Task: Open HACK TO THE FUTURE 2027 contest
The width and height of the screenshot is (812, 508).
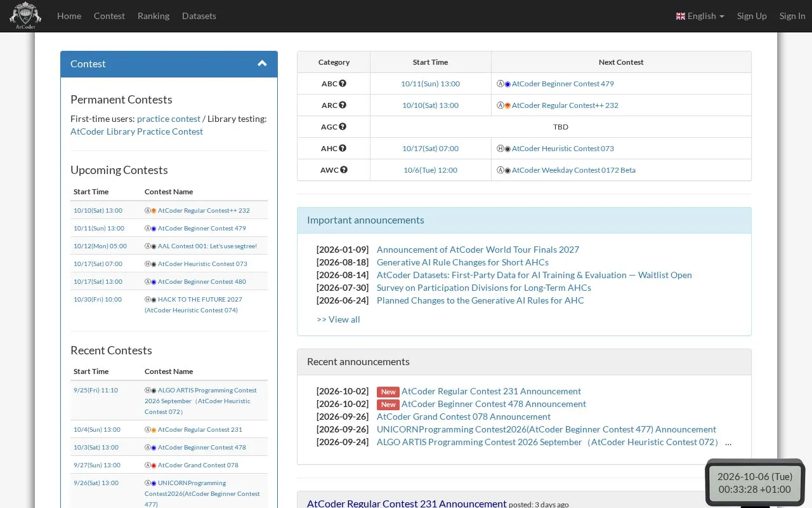Action: (193, 305)
